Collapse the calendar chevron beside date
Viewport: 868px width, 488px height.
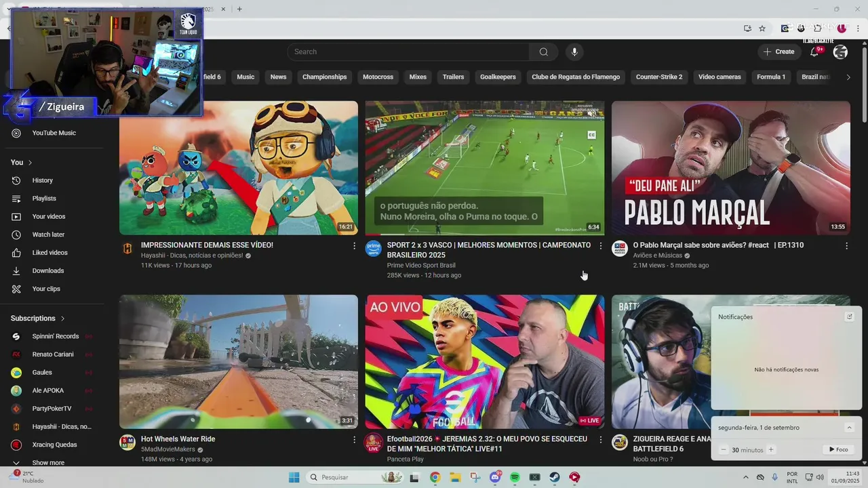coord(849,428)
